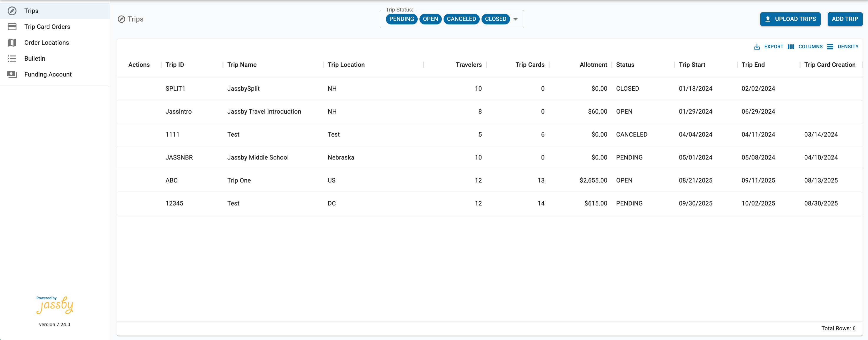Click the UPLOAD TRIPS button

pyautogui.click(x=790, y=19)
